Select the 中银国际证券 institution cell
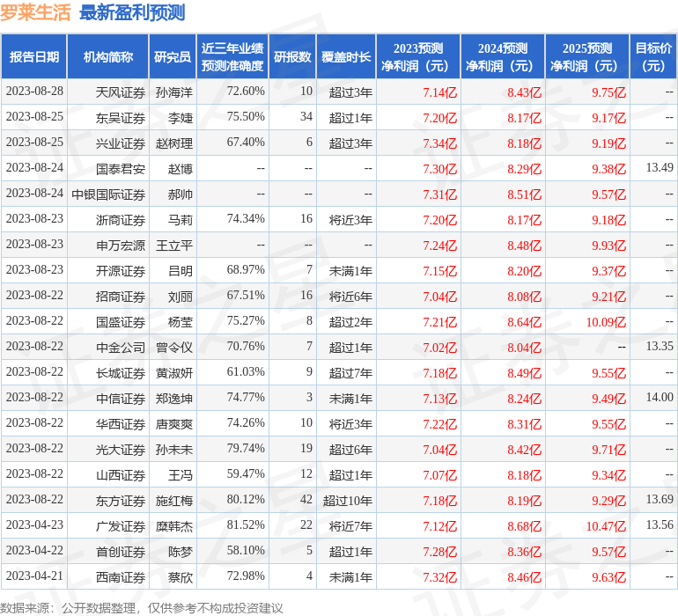The image size is (678, 616). (x=108, y=194)
